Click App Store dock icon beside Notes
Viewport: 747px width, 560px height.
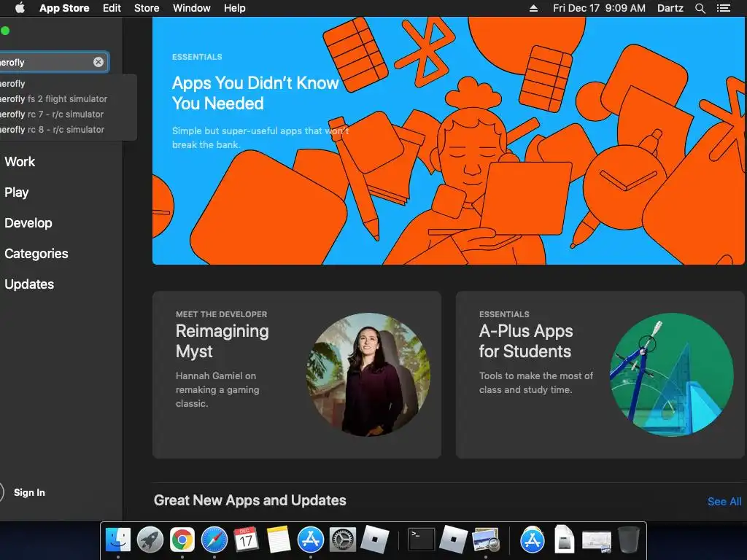point(311,540)
